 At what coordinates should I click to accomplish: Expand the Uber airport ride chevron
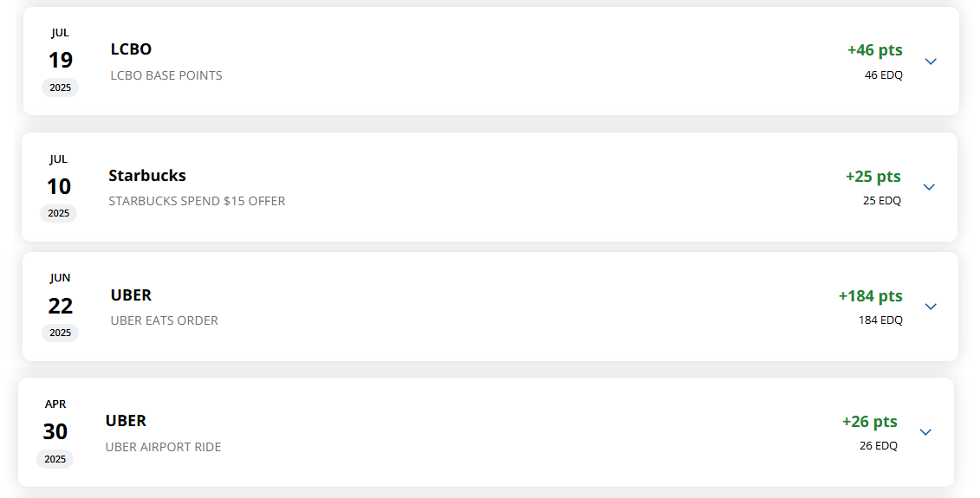(925, 432)
